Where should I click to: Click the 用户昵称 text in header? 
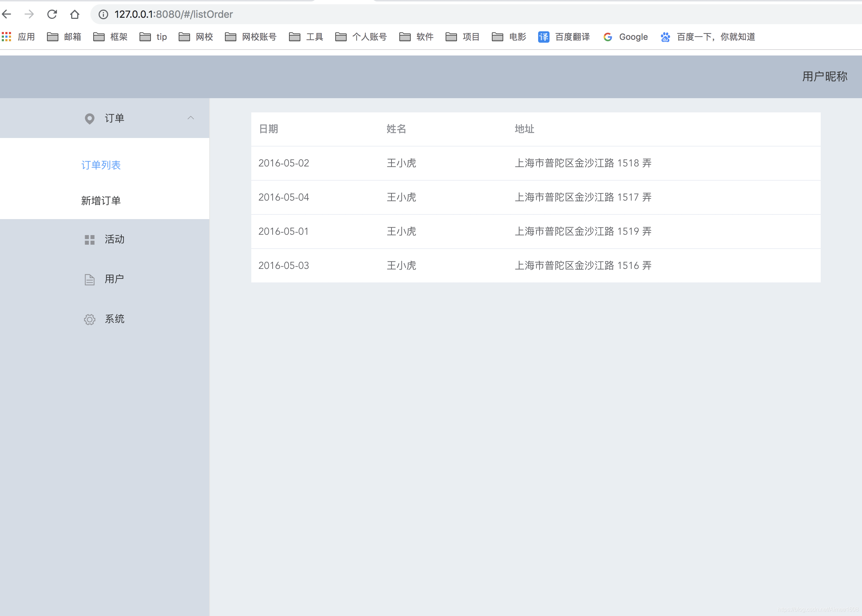[824, 76]
